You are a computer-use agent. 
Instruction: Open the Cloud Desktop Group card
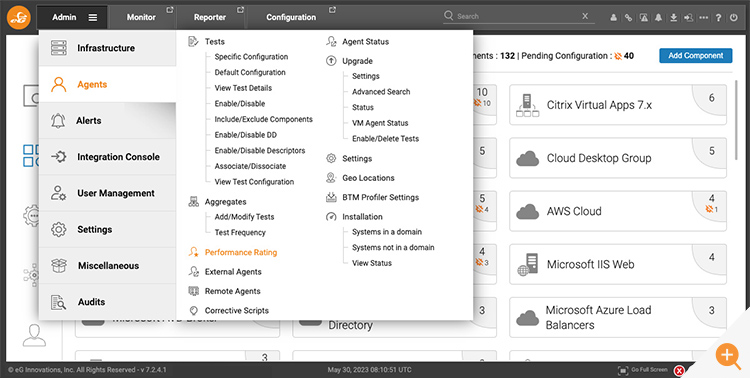[618, 158]
